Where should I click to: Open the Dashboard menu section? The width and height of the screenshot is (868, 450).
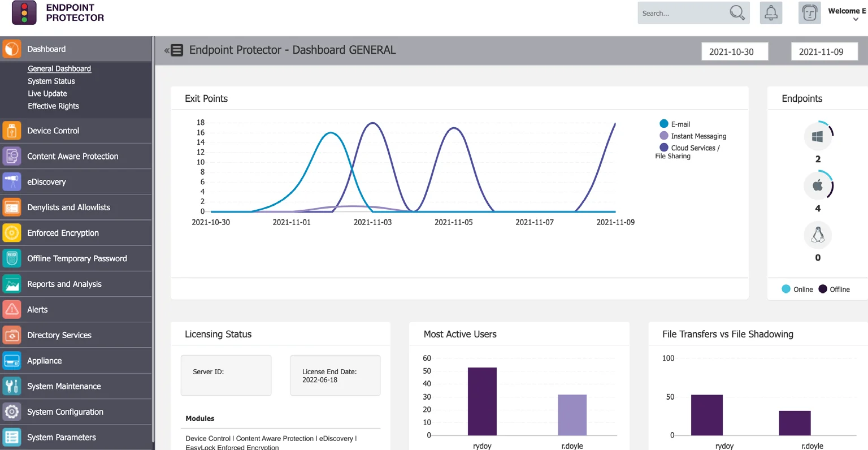point(76,49)
